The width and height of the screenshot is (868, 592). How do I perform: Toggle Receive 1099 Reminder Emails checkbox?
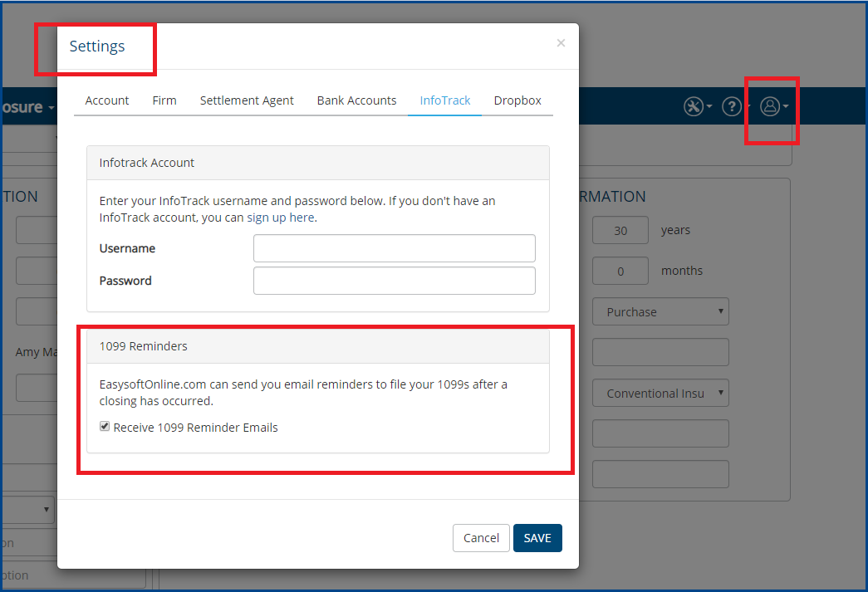105,426
